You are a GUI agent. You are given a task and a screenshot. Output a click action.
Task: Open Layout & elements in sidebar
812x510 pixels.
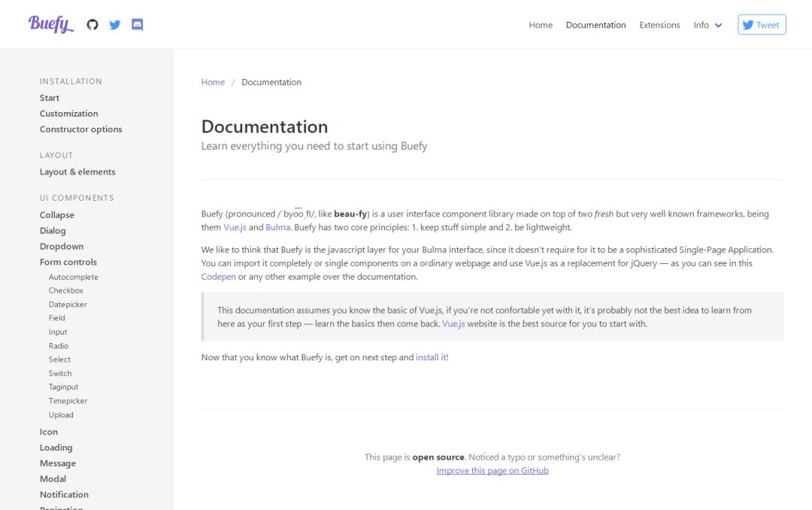click(77, 172)
